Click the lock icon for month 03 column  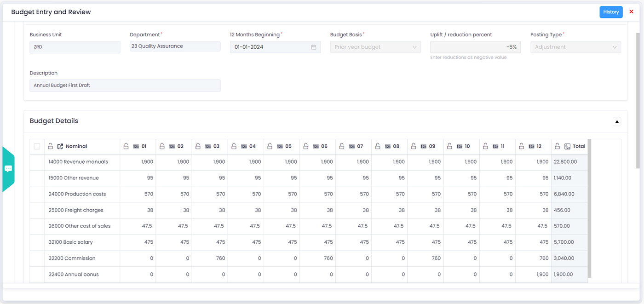click(x=198, y=146)
